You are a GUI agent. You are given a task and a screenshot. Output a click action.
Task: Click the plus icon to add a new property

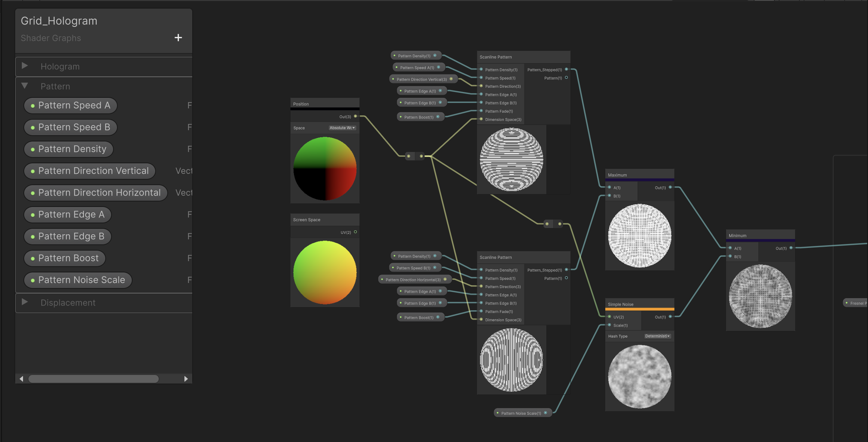(x=178, y=37)
